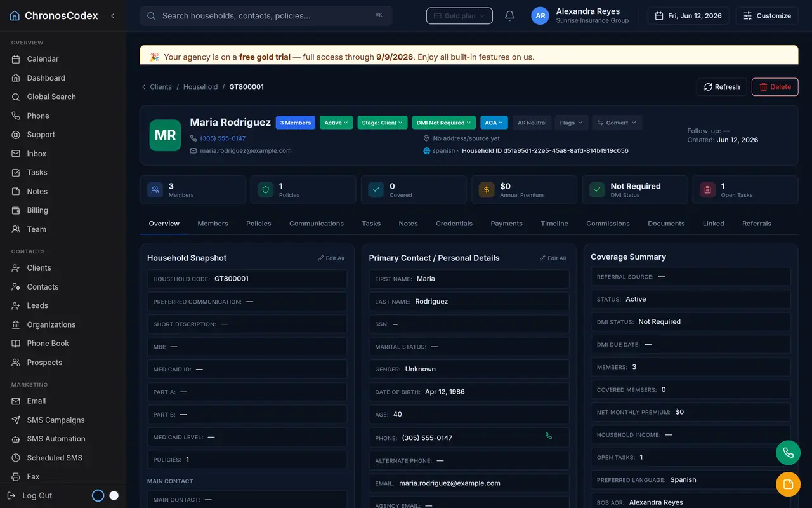Click the red Delete button
Screen dimensions: 812x508
pos(775,87)
